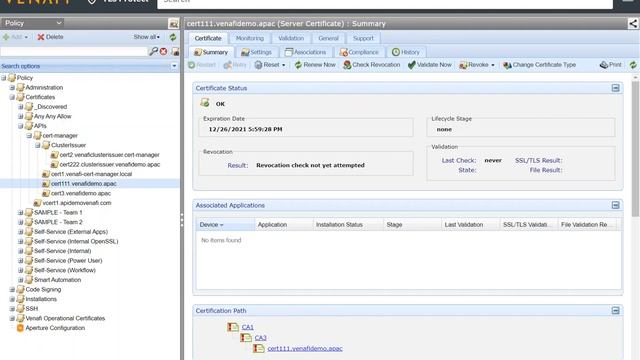The width and height of the screenshot is (640, 360).
Task: Refresh the policy tree
Action: (173, 37)
